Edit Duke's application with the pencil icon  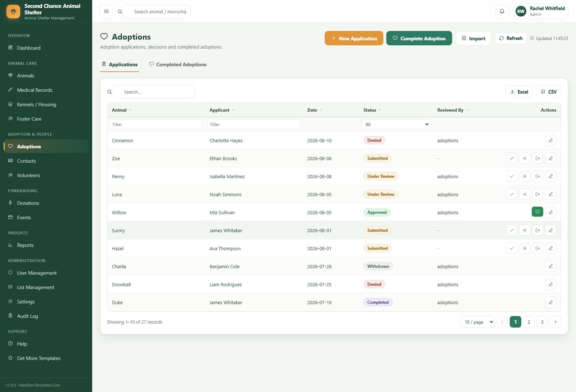pyautogui.click(x=550, y=302)
